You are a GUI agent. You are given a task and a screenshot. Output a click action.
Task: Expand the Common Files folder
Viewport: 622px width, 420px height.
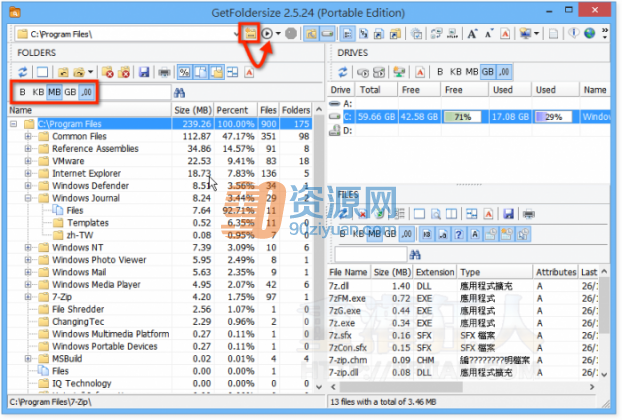28,136
